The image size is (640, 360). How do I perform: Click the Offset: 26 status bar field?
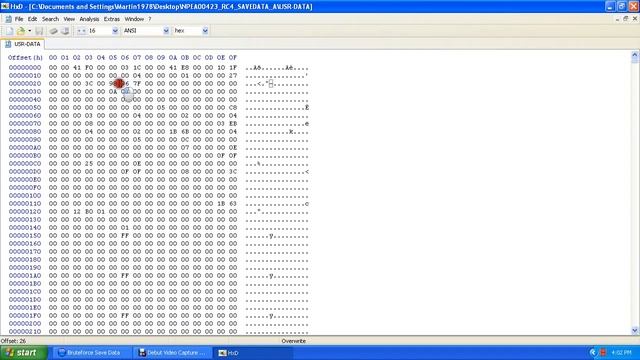coord(13,341)
